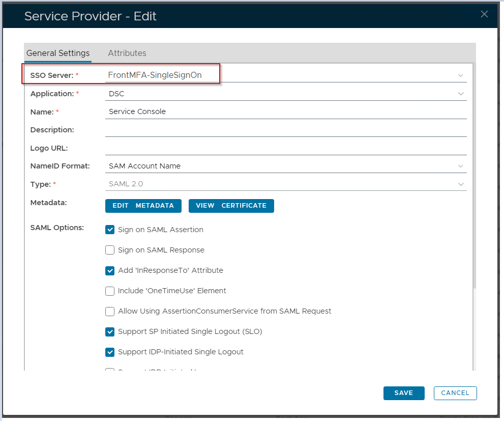The height and width of the screenshot is (421, 504).
Task: Click into the Description input field
Action: [285, 130]
